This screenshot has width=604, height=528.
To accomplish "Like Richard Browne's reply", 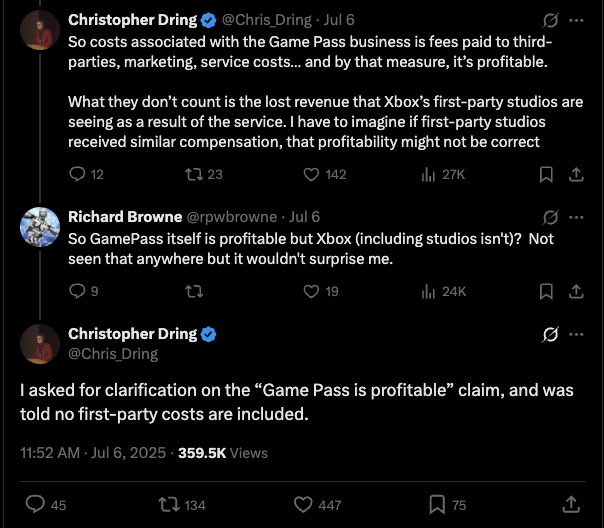I will pyautogui.click(x=311, y=291).
